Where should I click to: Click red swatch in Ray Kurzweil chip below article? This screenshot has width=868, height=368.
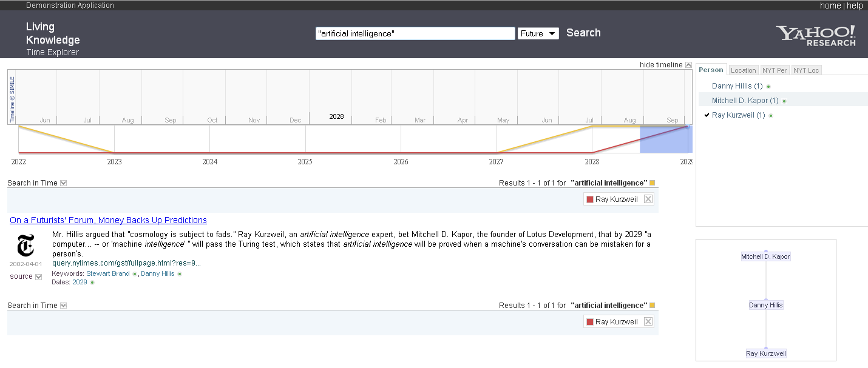pyautogui.click(x=590, y=322)
